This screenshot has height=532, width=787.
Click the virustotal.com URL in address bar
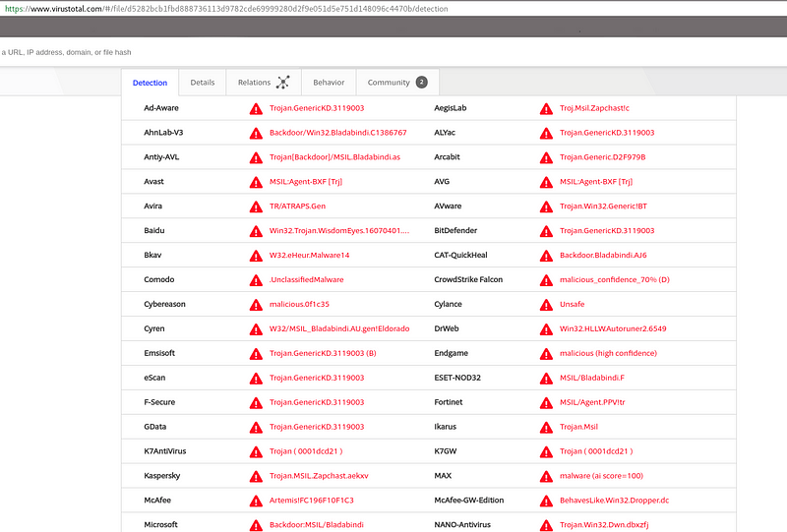click(226, 9)
